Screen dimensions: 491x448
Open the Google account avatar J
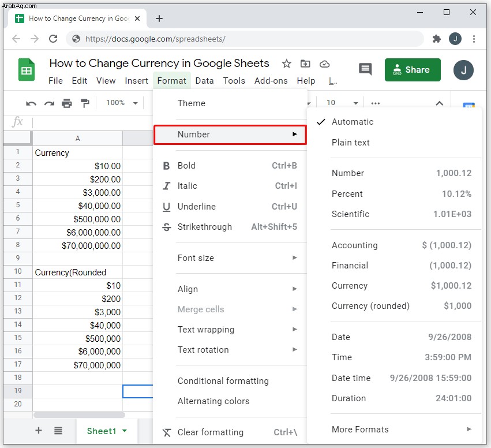tap(463, 70)
